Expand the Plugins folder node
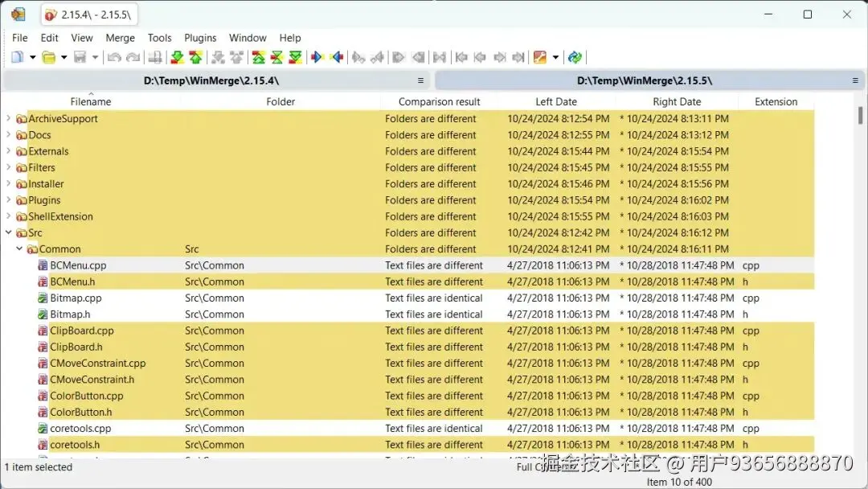Viewport: 868px width, 489px height. [8, 199]
